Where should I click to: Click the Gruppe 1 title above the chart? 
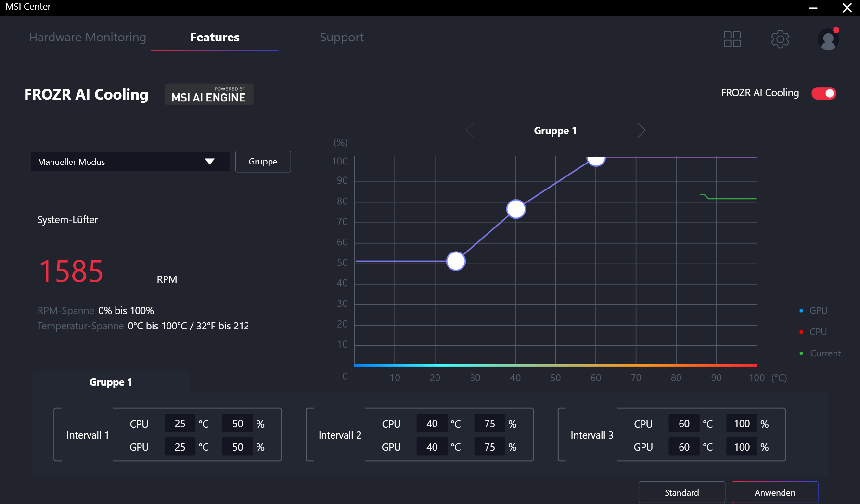555,131
